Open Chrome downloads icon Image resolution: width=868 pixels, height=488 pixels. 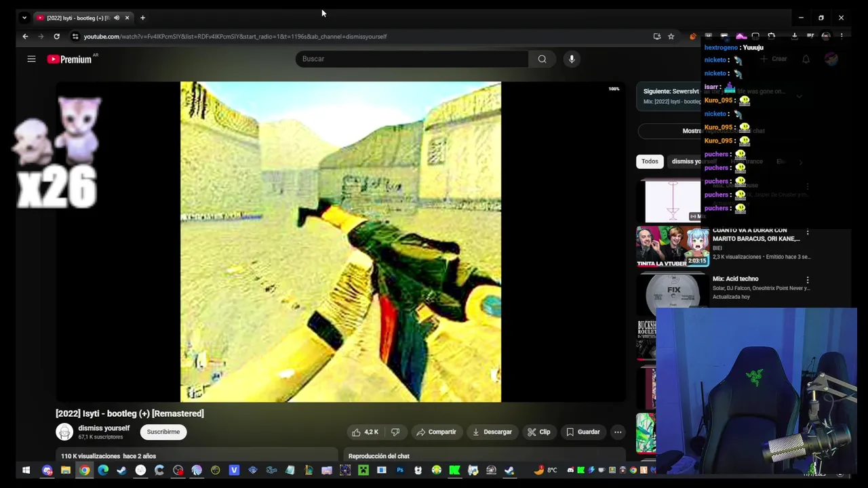click(x=794, y=36)
